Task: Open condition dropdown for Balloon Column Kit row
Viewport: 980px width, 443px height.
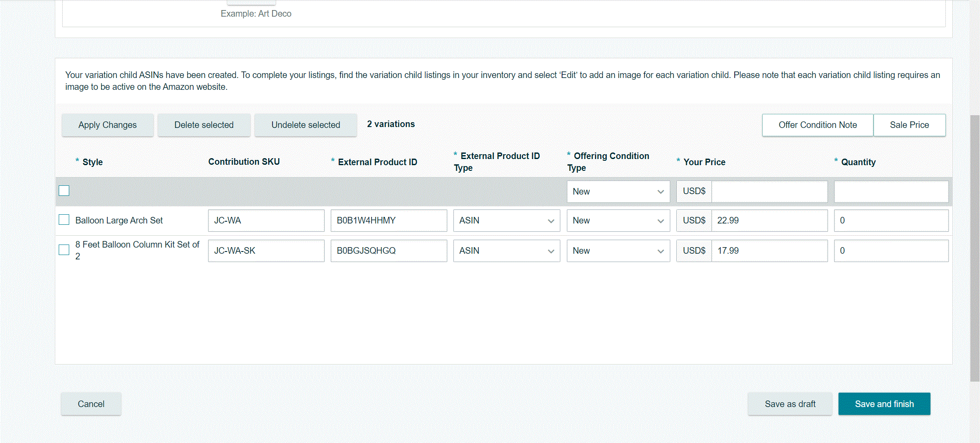Action: tap(618, 251)
